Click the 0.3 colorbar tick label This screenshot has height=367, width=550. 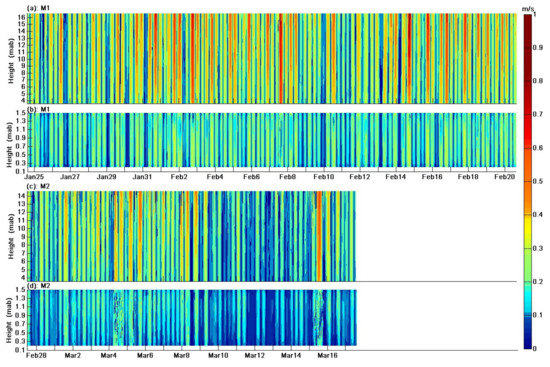pos(538,248)
